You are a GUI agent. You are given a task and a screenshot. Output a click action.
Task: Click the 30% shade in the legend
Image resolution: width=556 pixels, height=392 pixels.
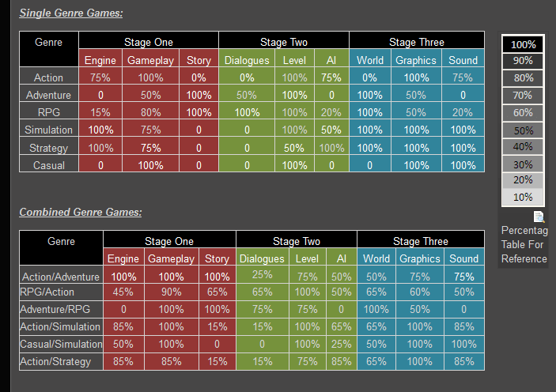coord(523,164)
